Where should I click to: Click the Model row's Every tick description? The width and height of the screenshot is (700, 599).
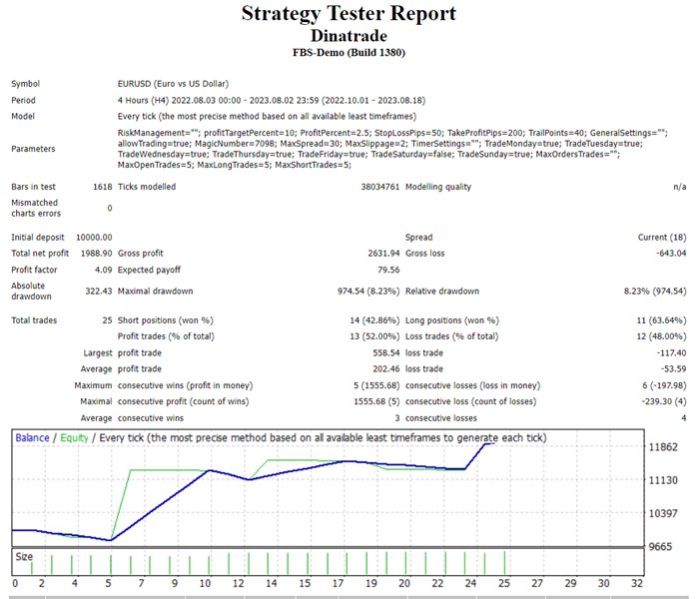click(x=267, y=117)
